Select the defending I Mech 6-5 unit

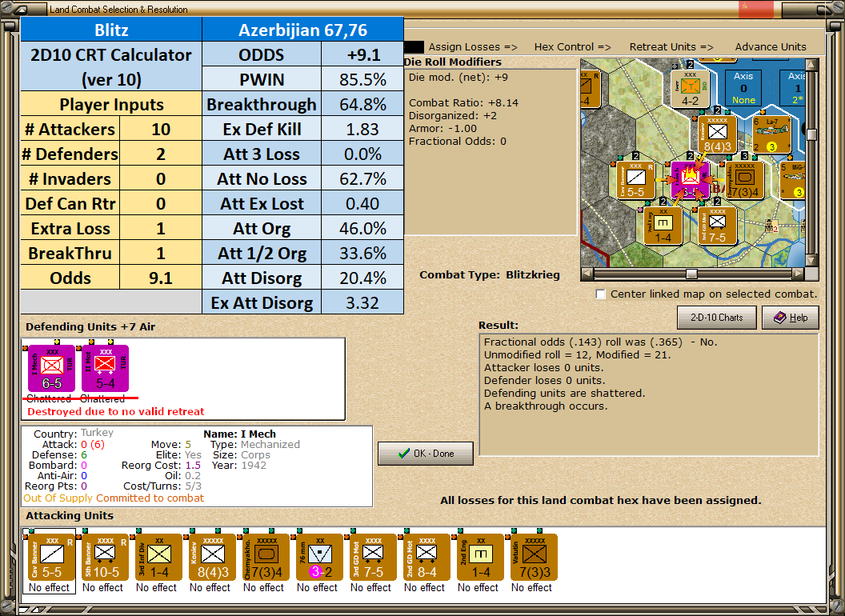coord(52,368)
